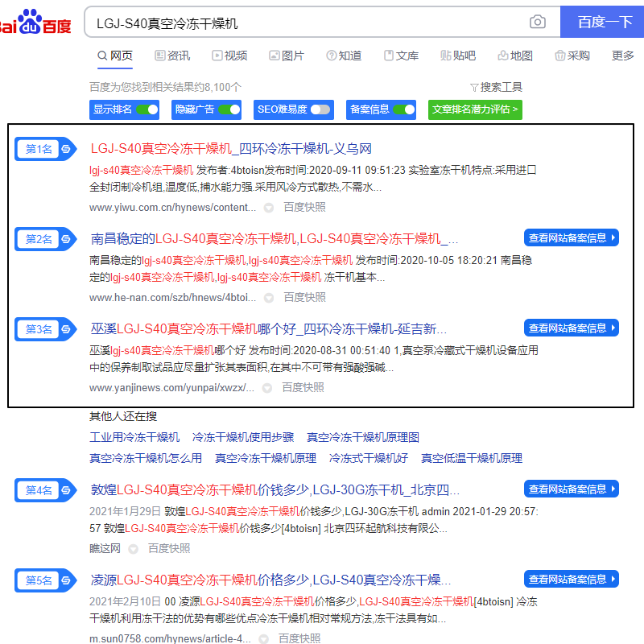Switch to the 知道 tab
The image size is (644, 644).
click(x=344, y=56)
